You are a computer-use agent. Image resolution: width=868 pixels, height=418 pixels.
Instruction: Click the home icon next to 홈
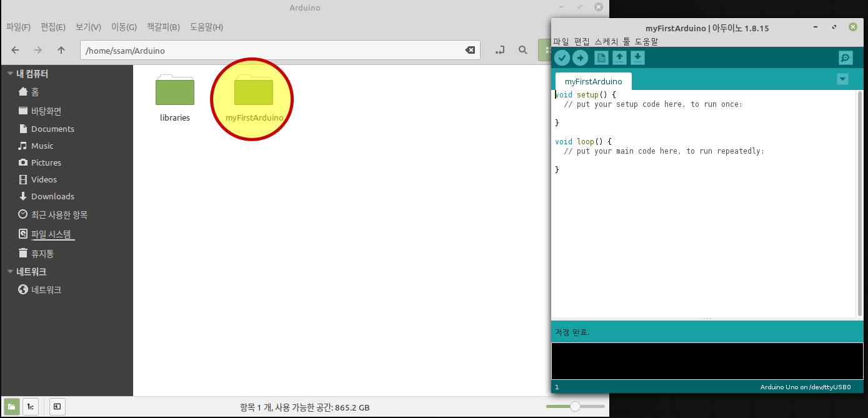pyautogui.click(x=23, y=92)
